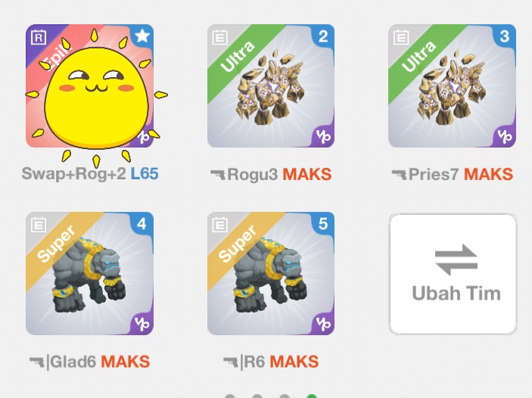Tap slot number 2 badge
This screenshot has width=532, height=398.
click(323, 36)
